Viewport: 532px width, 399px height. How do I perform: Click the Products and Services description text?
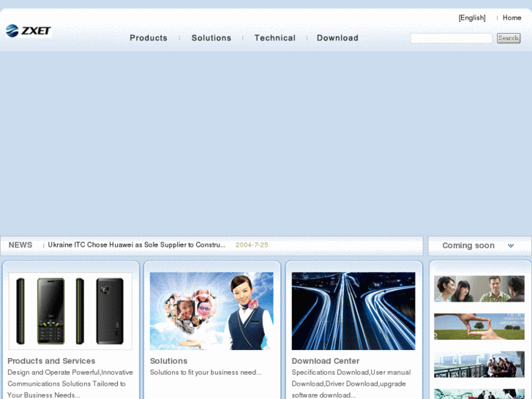[70, 384]
